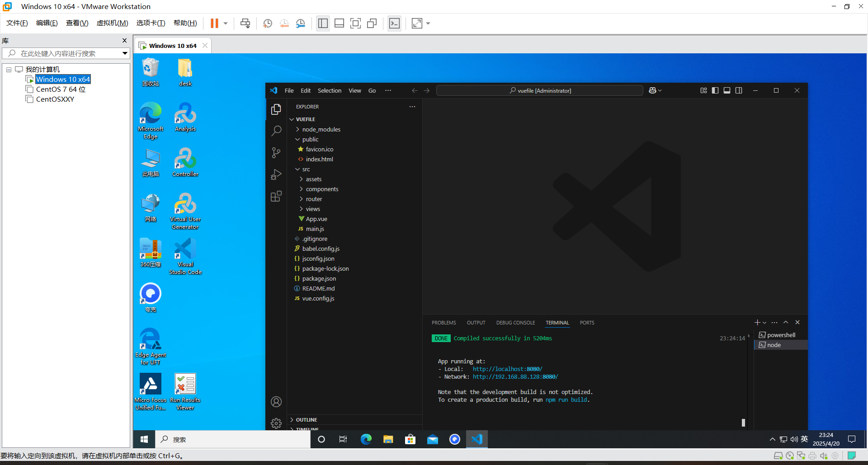Open the Explorer view in VS Code
This screenshot has height=465, width=868.
click(276, 109)
